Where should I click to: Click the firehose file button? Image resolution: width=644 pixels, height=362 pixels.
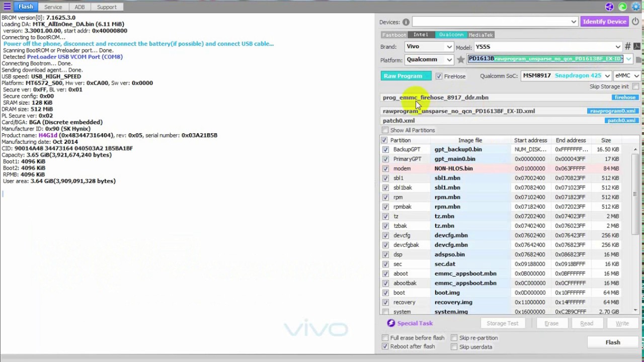click(625, 98)
